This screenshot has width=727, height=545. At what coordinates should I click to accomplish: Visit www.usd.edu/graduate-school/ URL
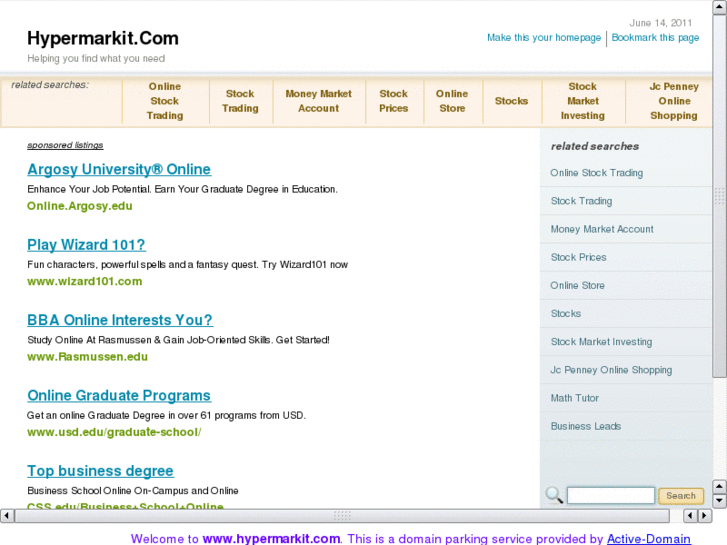(x=114, y=432)
